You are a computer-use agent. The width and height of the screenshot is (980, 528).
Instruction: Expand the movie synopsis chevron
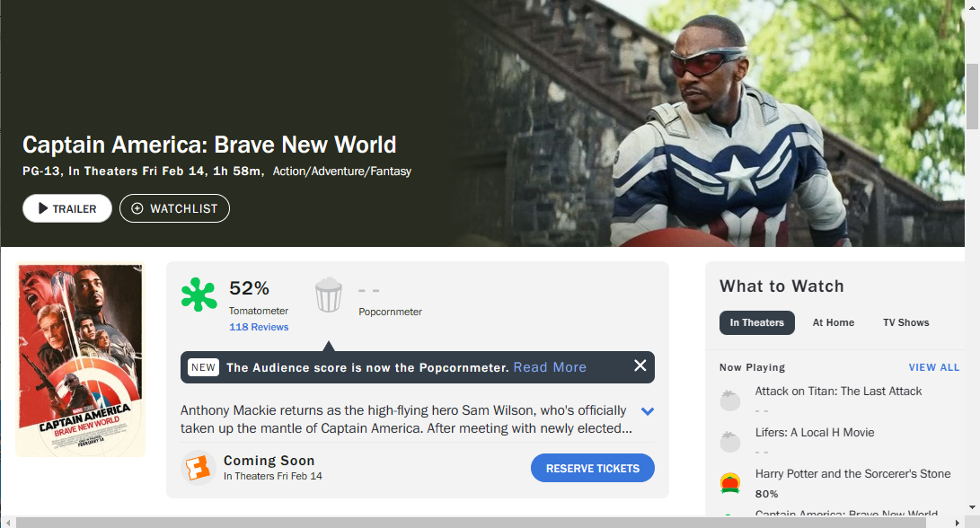pos(648,411)
